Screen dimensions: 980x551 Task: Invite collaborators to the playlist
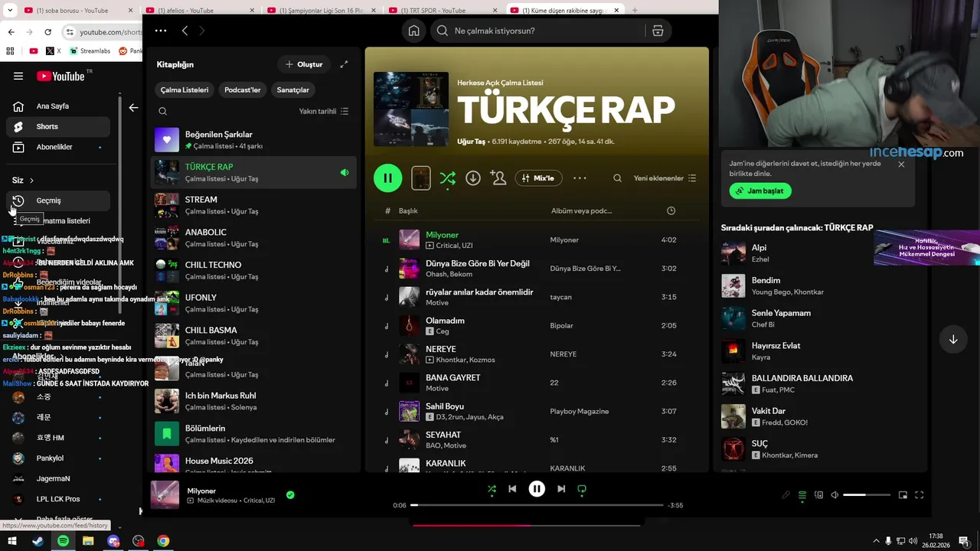click(x=498, y=178)
